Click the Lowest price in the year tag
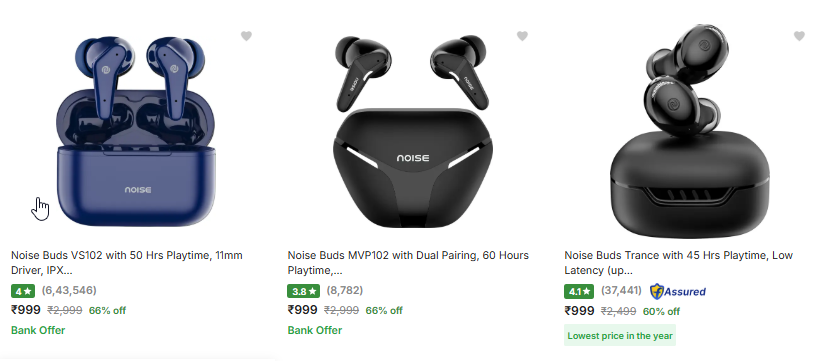This screenshot has width=835, height=361. point(620,335)
